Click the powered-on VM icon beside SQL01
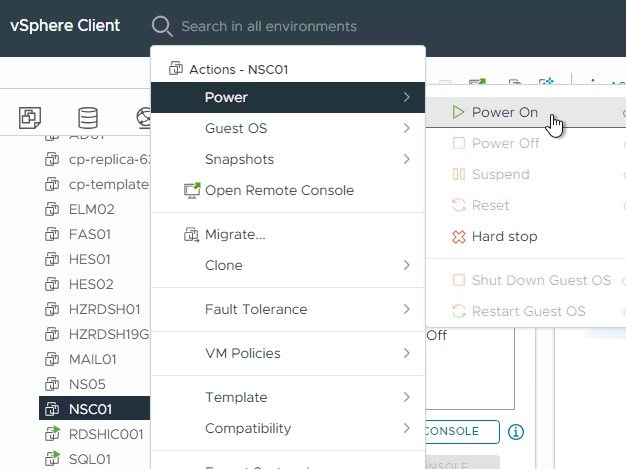This screenshot has height=469, width=626. tap(52, 458)
